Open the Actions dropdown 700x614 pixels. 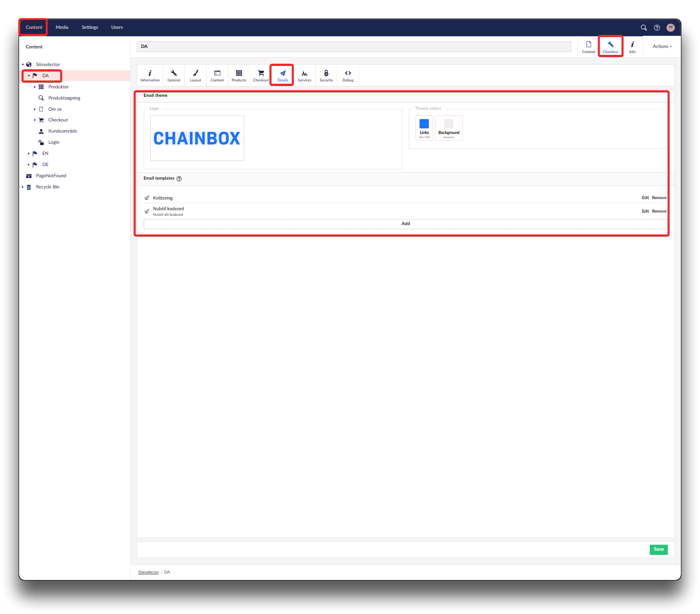click(662, 47)
